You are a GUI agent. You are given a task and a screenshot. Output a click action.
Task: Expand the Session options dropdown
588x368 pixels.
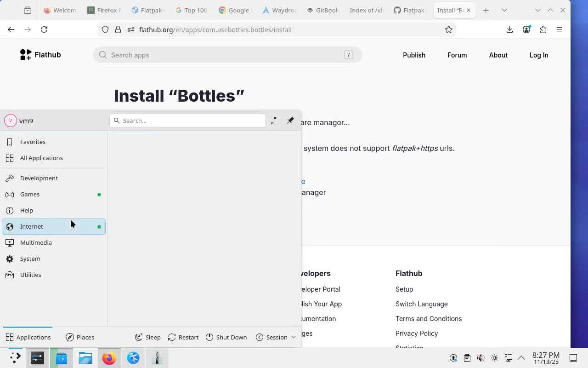coord(276,337)
